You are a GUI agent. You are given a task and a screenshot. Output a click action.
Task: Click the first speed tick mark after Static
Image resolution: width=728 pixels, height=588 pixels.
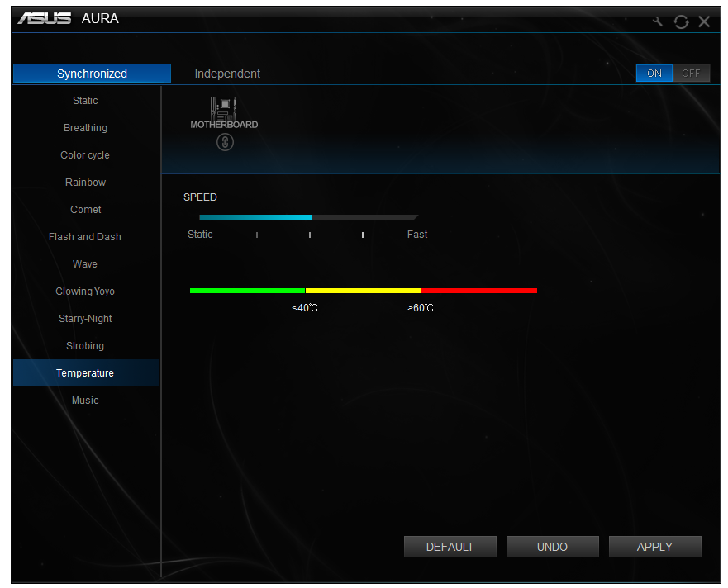[x=257, y=235]
